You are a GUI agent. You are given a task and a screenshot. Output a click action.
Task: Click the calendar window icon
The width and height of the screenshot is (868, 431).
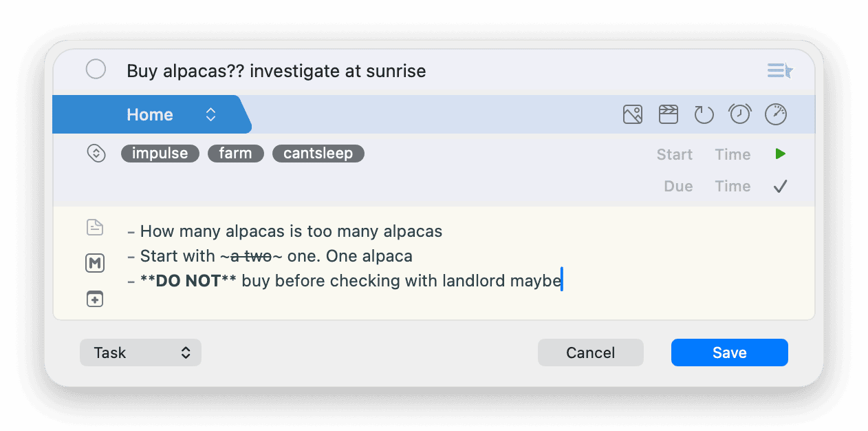click(x=669, y=114)
